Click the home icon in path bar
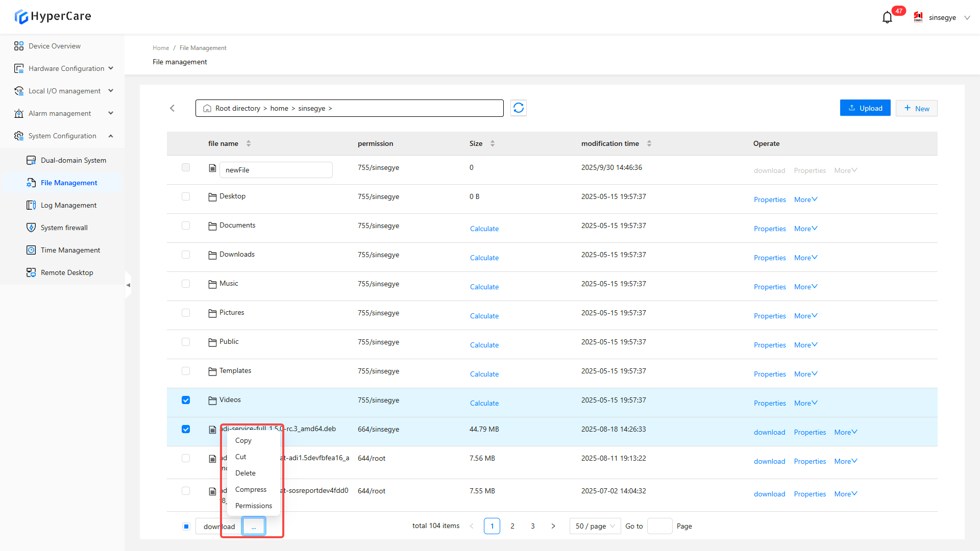Screen dimensions: 980x551 (207, 109)
